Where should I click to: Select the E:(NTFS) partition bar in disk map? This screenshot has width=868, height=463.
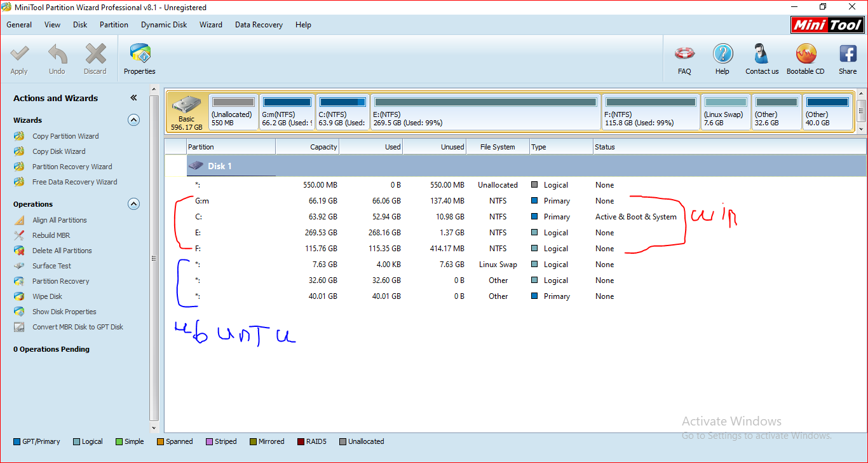(x=485, y=112)
